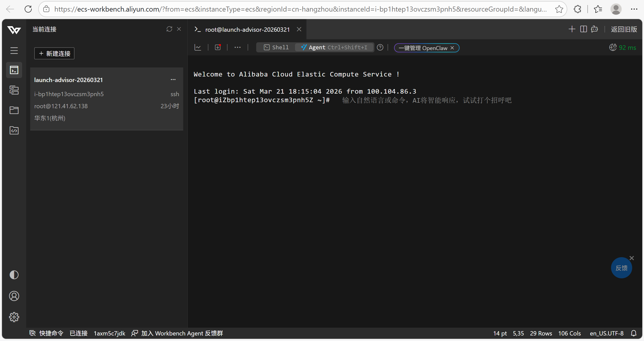
Task: Select the root@launch-advisor-20260321 terminal tab
Action: click(x=247, y=30)
